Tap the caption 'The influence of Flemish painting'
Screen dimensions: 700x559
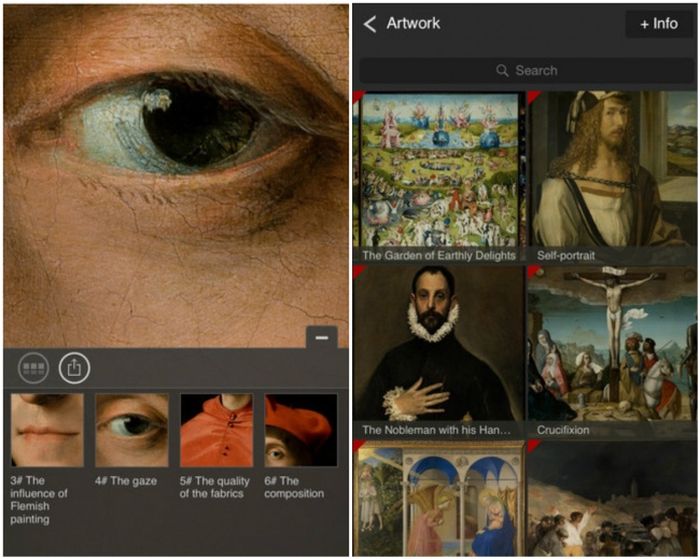tap(39, 500)
